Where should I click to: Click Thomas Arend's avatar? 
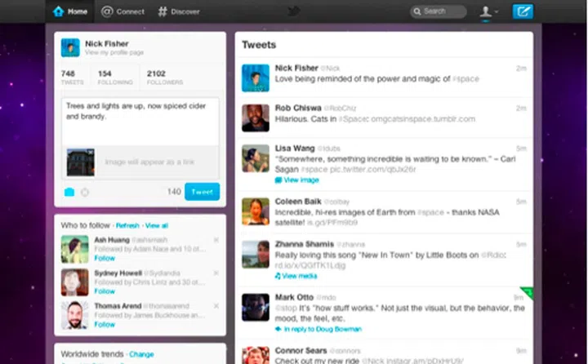(74, 315)
